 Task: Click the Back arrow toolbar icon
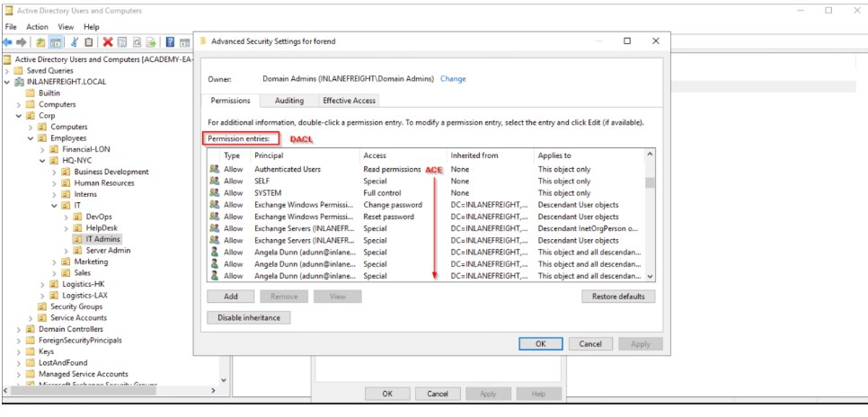tap(8, 42)
